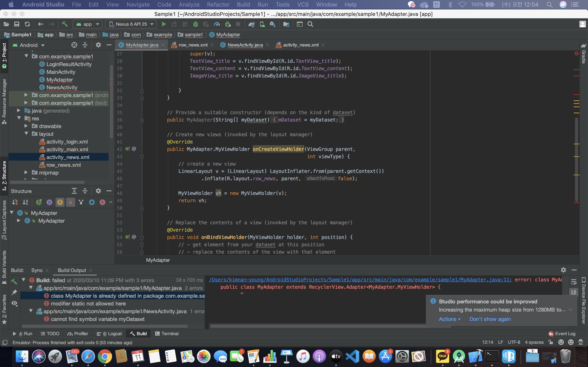
Task: Click the green Run app button
Action: pyautogui.click(x=164, y=24)
